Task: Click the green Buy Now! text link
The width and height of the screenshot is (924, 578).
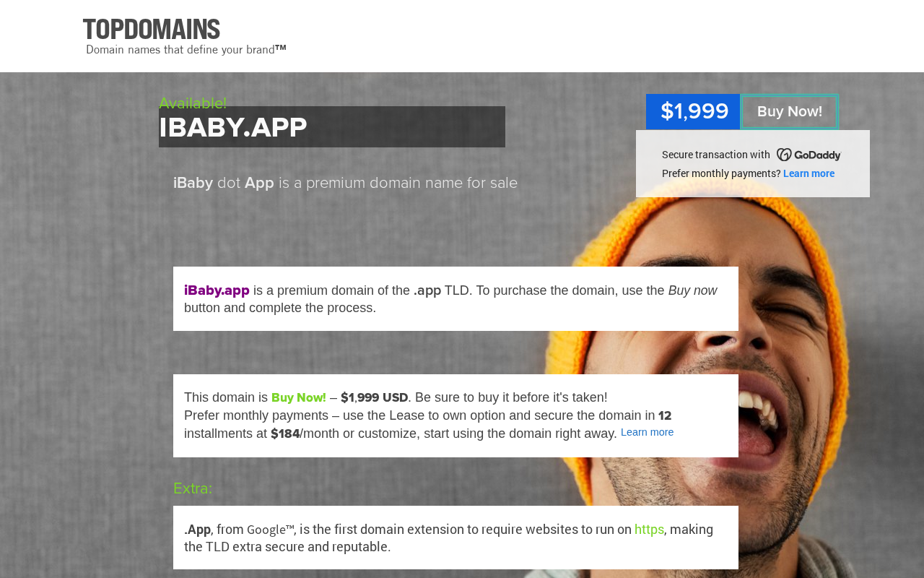Action: point(298,397)
